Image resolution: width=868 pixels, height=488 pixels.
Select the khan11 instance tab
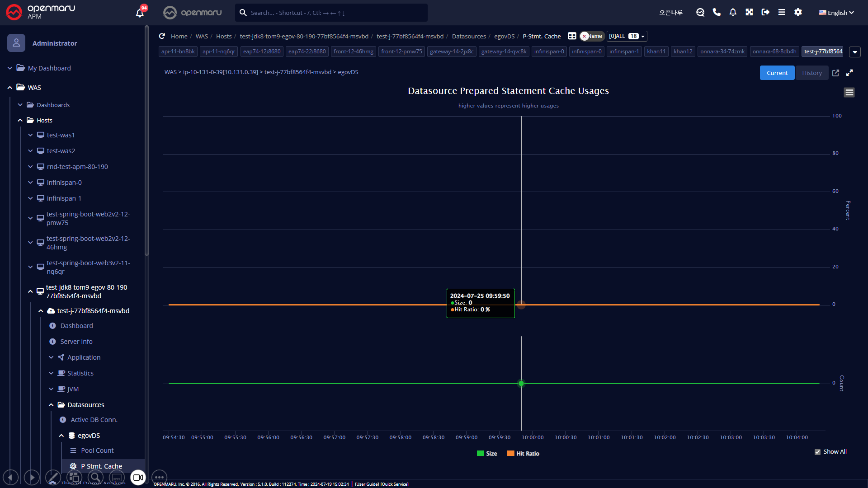[656, 52]
